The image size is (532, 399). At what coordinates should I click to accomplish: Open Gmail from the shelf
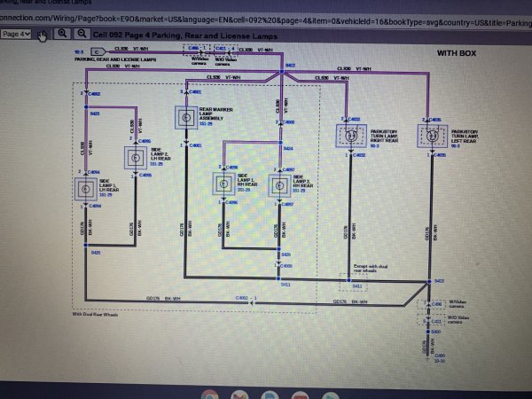pyautogui.click(x=239, y=395)
